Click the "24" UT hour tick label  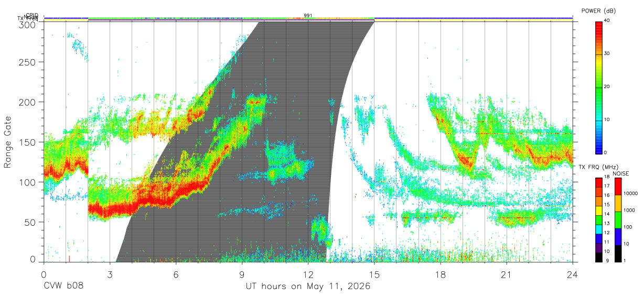point(572,274)
